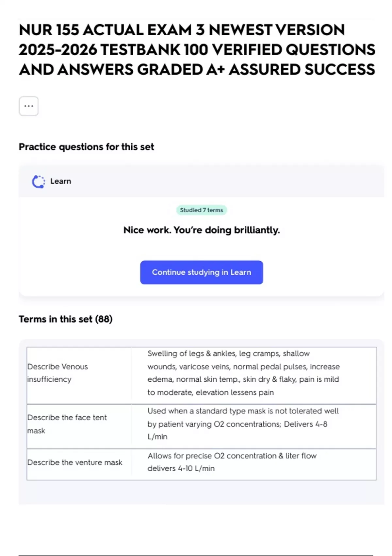Open the three-dots more options menu
The width and height of the screenshot is (392, 556).
coord(29,106)
